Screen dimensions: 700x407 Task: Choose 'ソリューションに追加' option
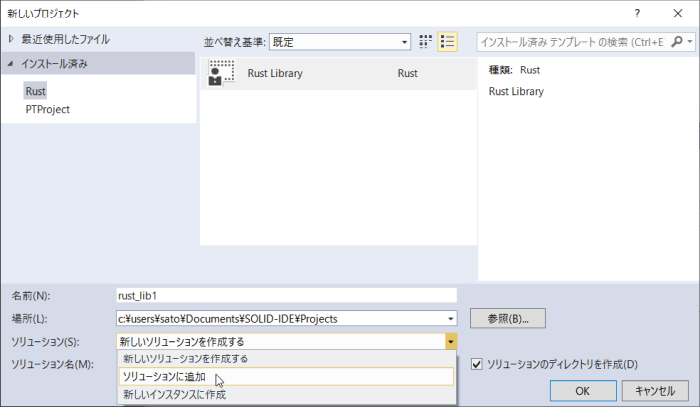click(x=164, y=377)
